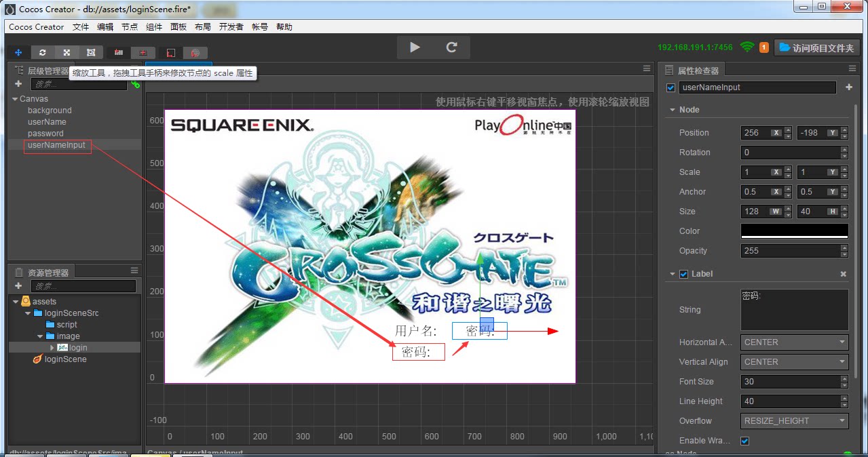Image resolution: width=868 pixels, height=457 pixels.
Task: Collapse the Node section in inspector
Action: point(672,110)
